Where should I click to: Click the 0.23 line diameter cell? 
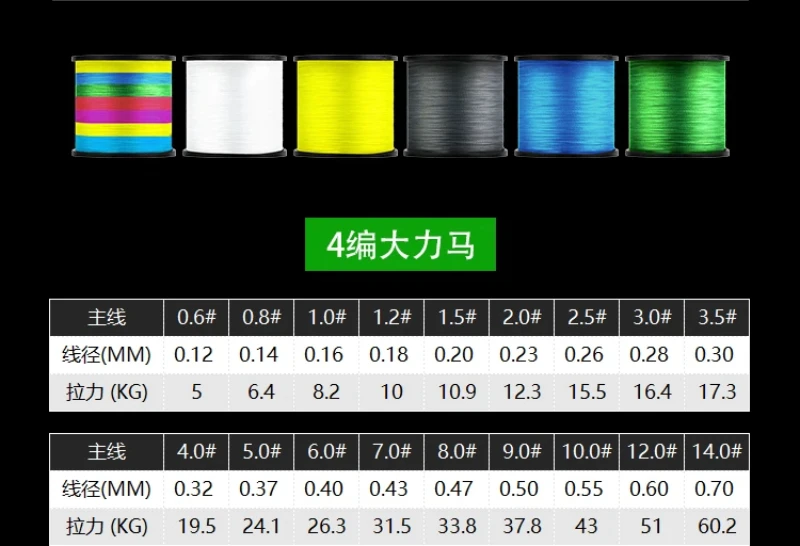click(519, 355)
